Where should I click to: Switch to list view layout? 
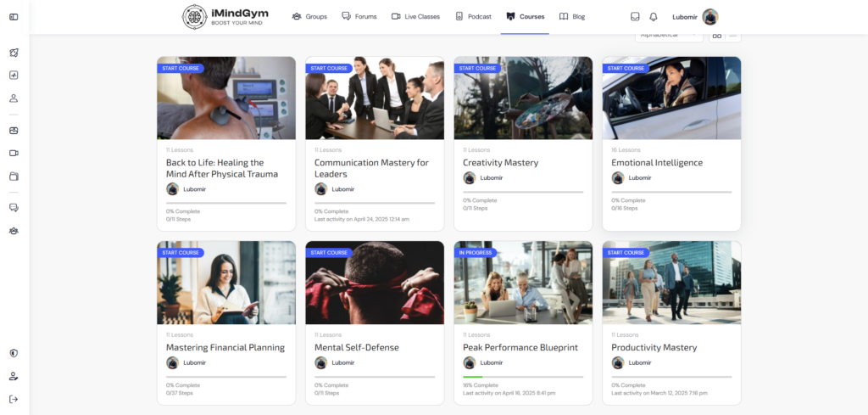click(733, 35)
